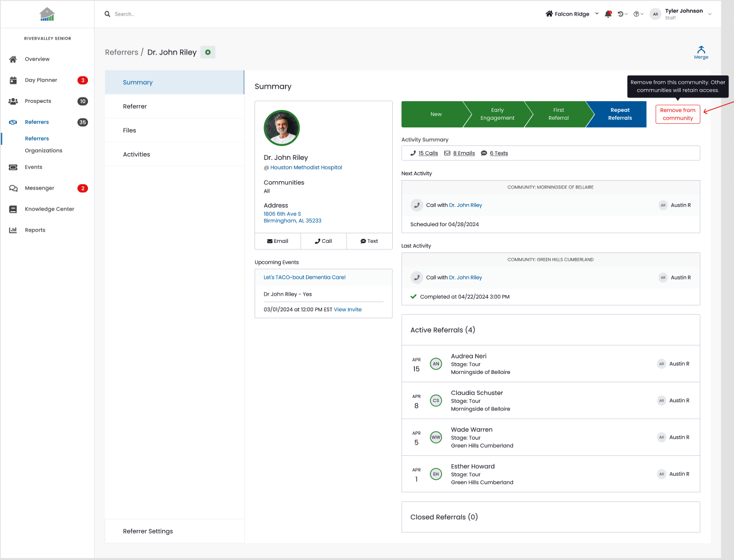734x560 pixels.
Task: Open the Wade Warren referral name
Action: point(472,430)
